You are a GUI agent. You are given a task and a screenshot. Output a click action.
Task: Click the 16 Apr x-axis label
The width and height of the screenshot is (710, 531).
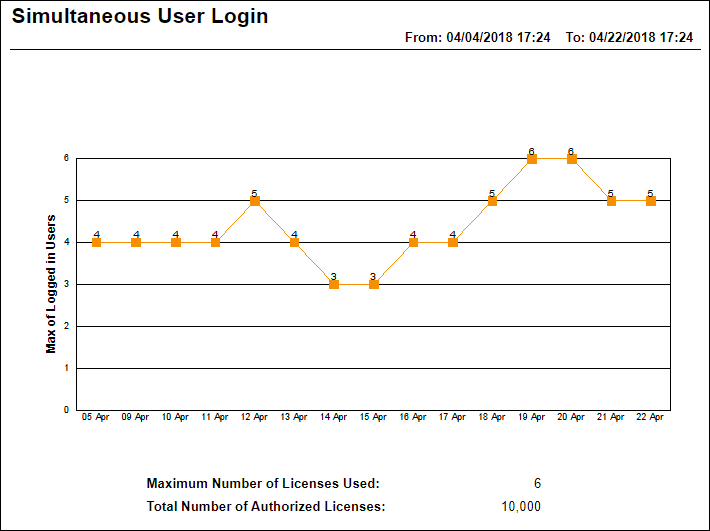(413, 417)
